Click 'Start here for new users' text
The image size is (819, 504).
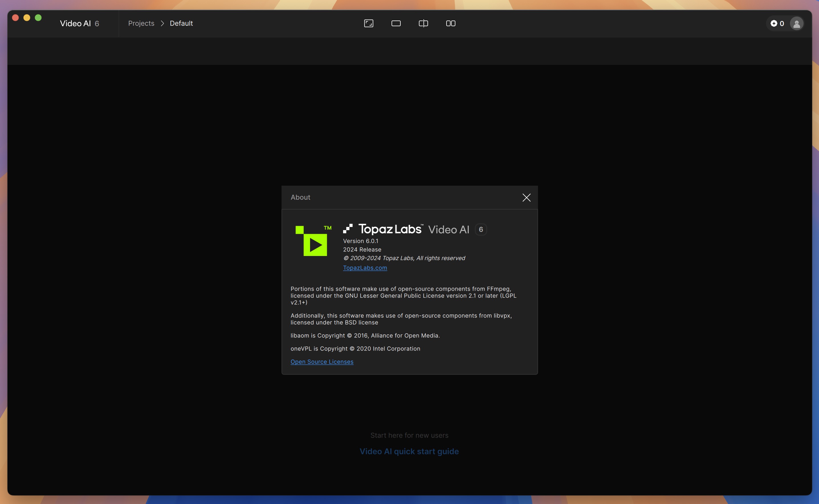pyautogui.click(x=409, y=435)
